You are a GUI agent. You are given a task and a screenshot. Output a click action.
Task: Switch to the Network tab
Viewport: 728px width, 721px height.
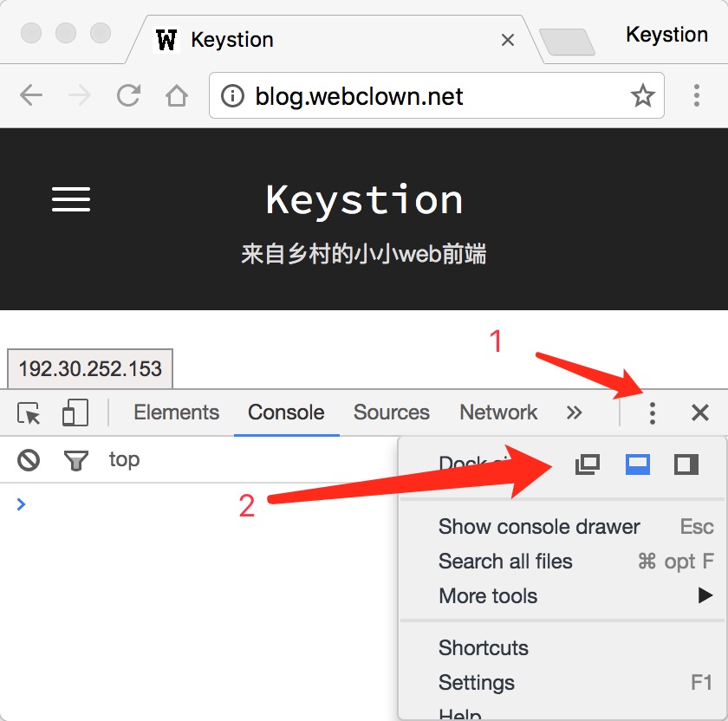coord(498,412)
